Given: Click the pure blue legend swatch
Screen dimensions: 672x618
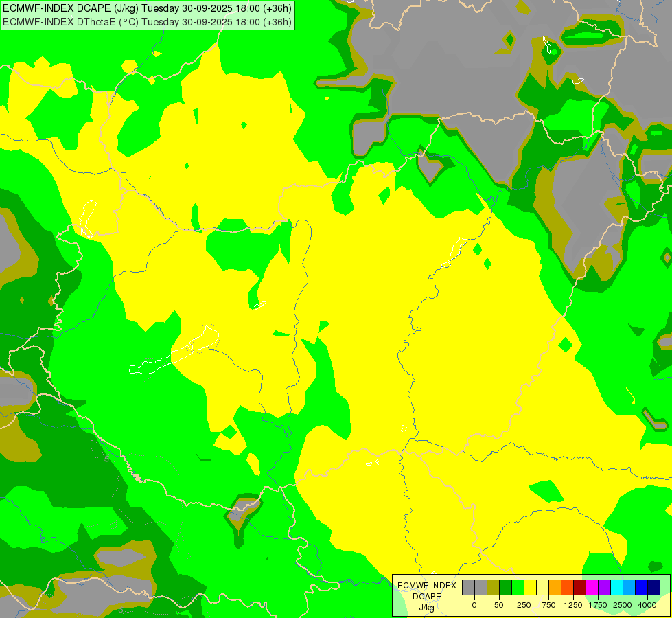Looking at the screenshot, I should (642, 588).
